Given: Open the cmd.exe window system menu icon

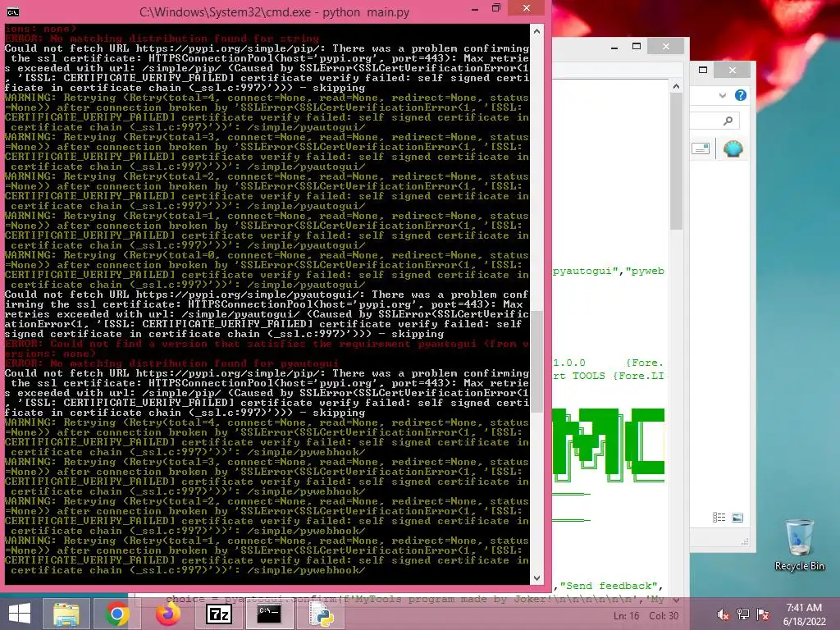Looking at the screenshot, I should [13, 11].
